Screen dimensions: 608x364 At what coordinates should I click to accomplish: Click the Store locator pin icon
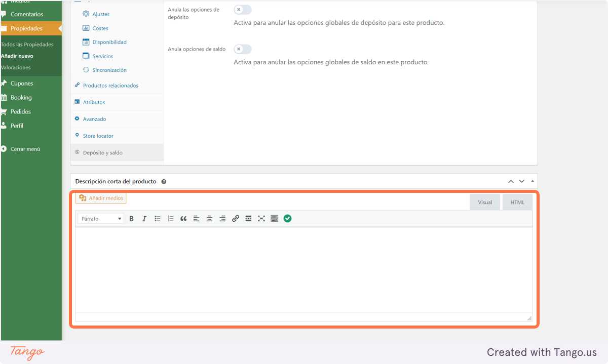coord(77,136)
